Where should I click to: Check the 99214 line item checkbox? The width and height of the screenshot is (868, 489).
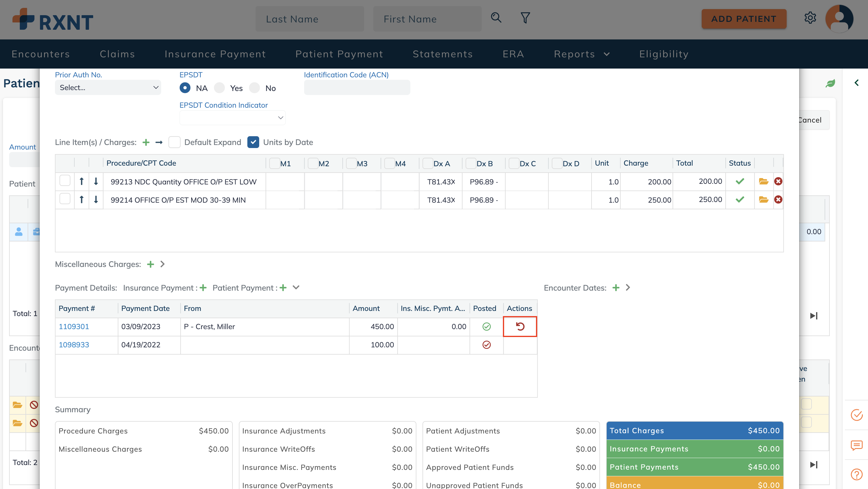tap(65, 198)
